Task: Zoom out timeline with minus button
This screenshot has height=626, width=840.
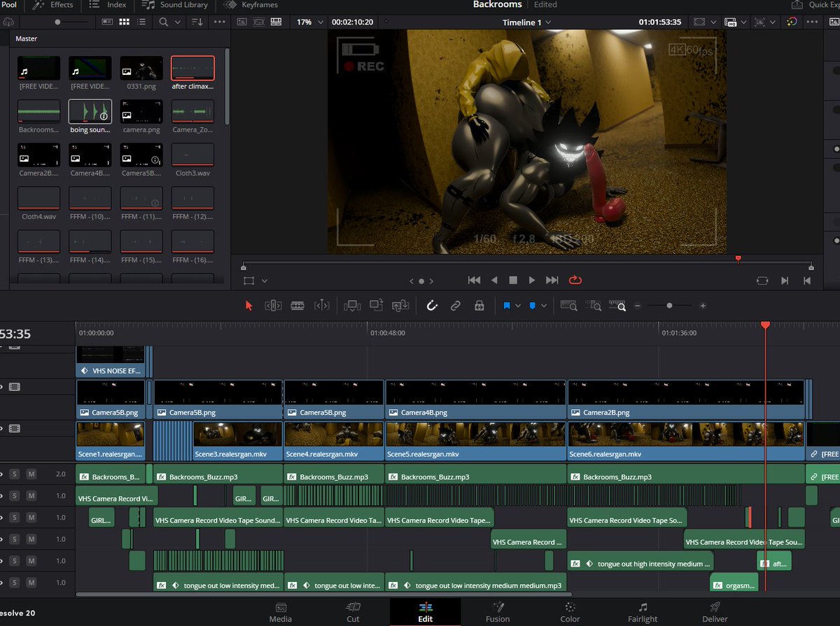Action: point(638,306)
